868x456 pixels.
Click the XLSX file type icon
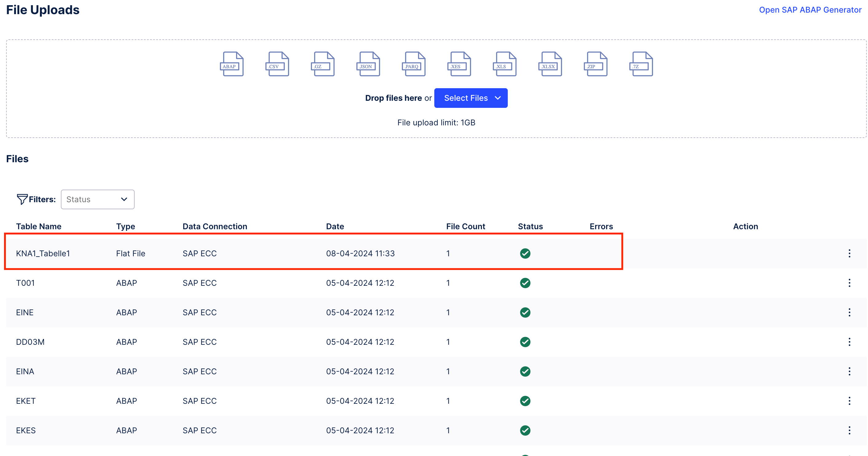click(x=550, y=64)
